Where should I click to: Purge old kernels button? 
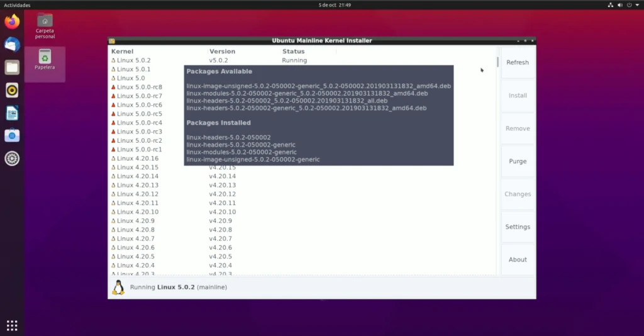518,161
